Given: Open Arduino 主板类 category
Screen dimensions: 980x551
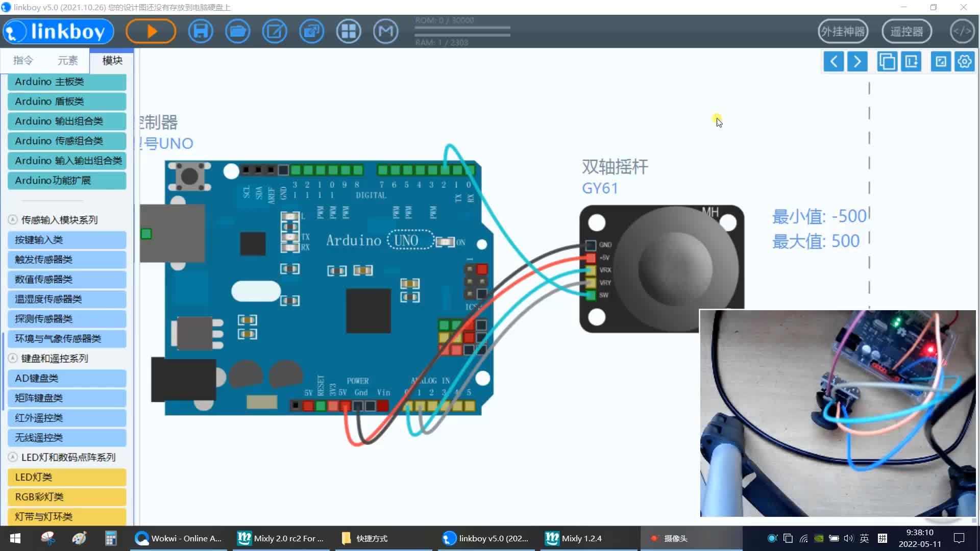Looking at the screenshot, I should [x=67, y=82].
